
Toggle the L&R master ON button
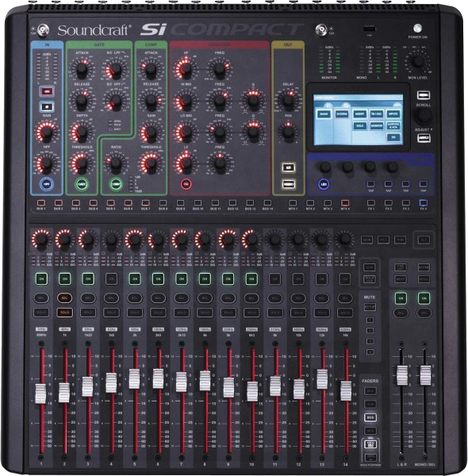click(x=401, y=298)
